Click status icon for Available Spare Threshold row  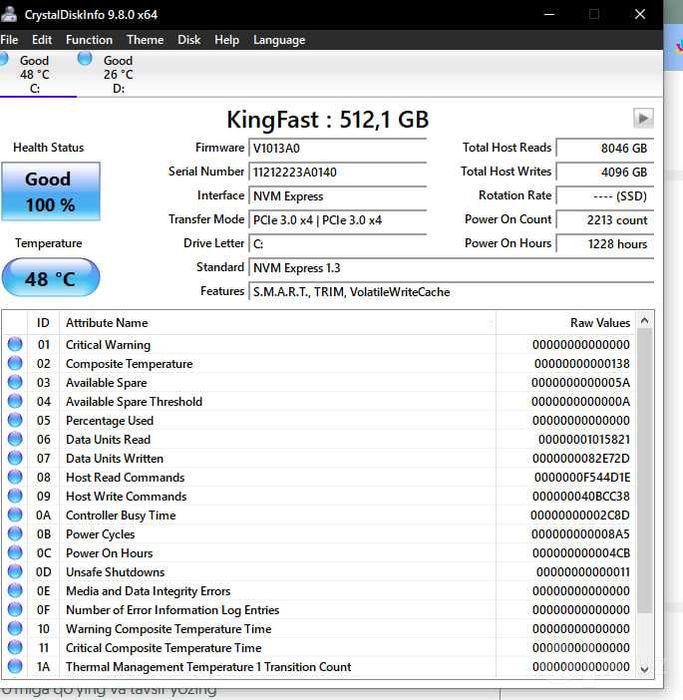(x=15, y=401)
